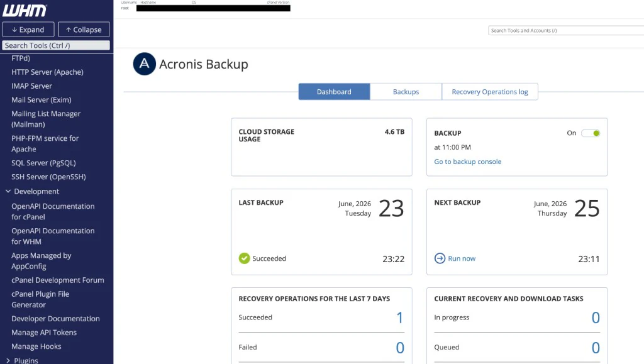Click the Queued tasks count 0
Viewport: 644px width, 364px height.
tap(596, 348)
